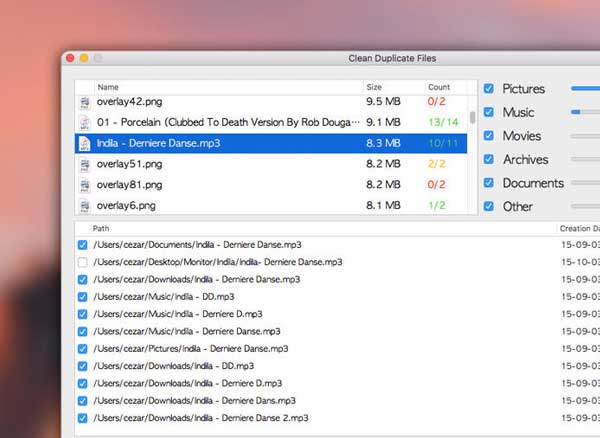Uncheck Downloads/Indila - Derniere Danse 2.mp3 checkbox

click(x=82, y=418)
